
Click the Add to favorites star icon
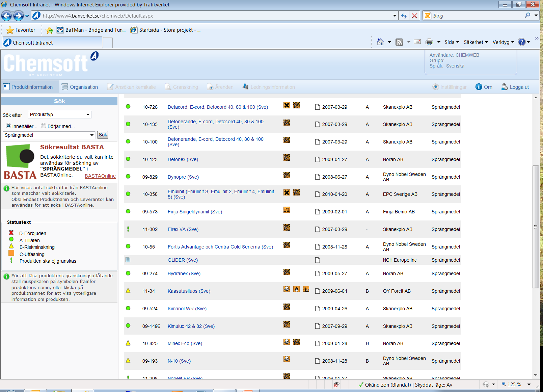coord(49,30)
